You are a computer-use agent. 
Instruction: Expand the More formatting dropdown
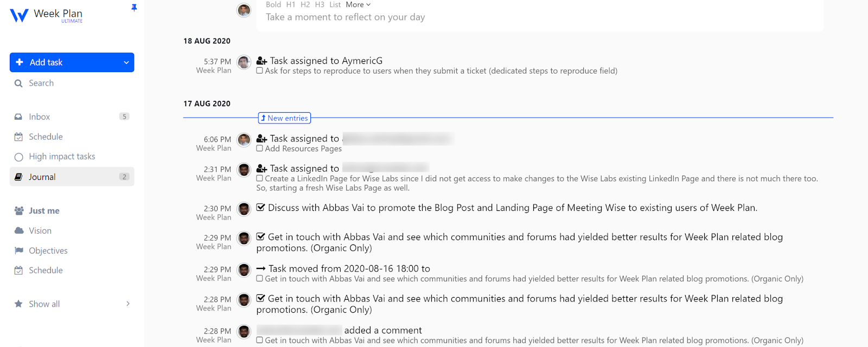(x=358, y=5)
